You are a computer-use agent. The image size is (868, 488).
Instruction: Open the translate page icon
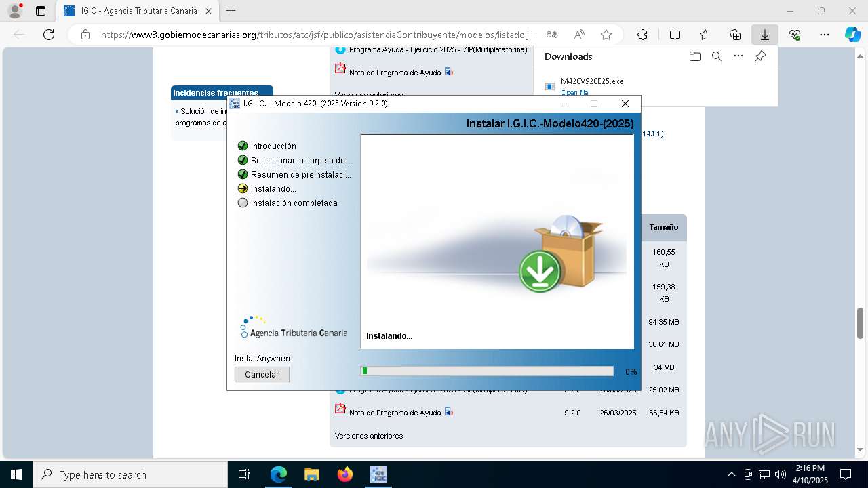(552, 35)
